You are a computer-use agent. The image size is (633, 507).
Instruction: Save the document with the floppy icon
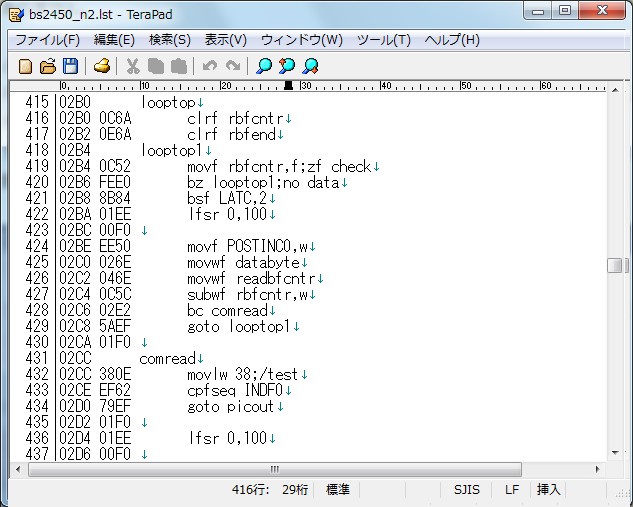[x=70, y=67]
